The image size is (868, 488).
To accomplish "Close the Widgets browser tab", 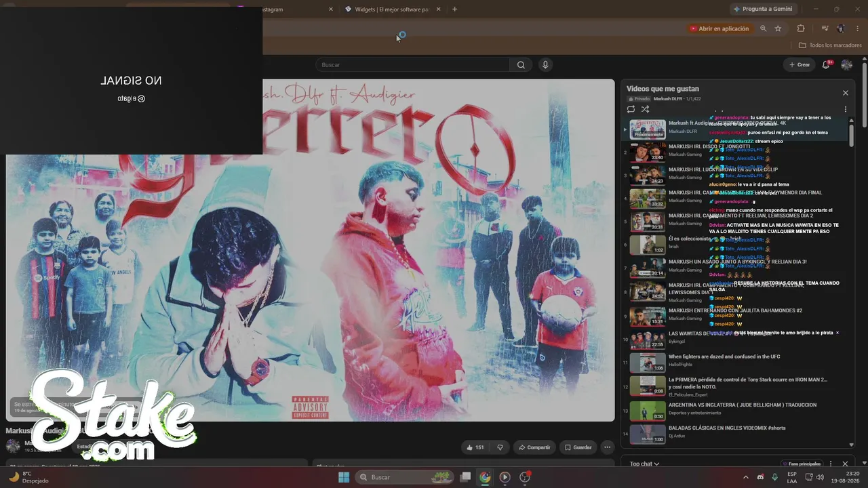I will (439, 9).
